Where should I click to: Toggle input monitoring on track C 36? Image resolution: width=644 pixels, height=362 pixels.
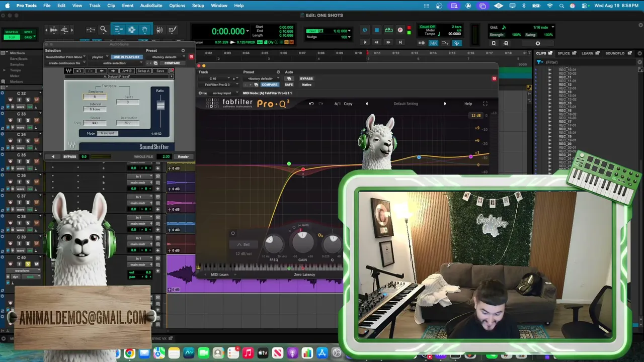(x=19, y=182)
